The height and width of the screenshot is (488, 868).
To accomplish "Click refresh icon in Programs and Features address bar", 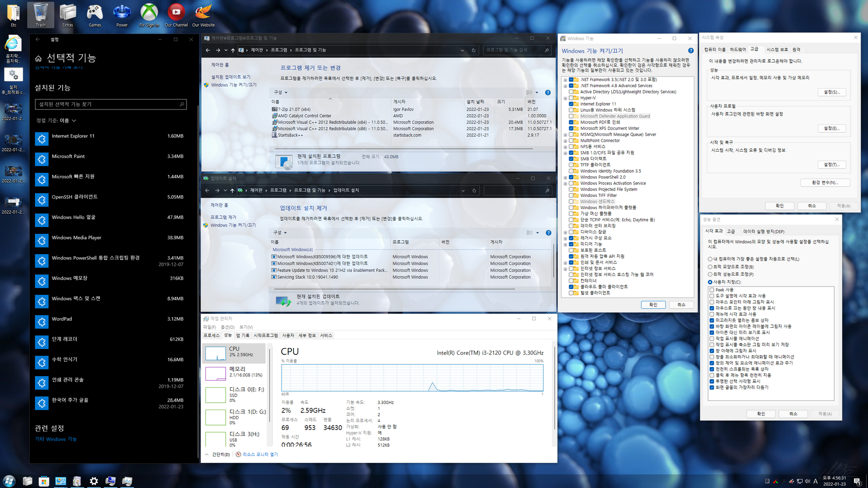I will pos(474,50).
